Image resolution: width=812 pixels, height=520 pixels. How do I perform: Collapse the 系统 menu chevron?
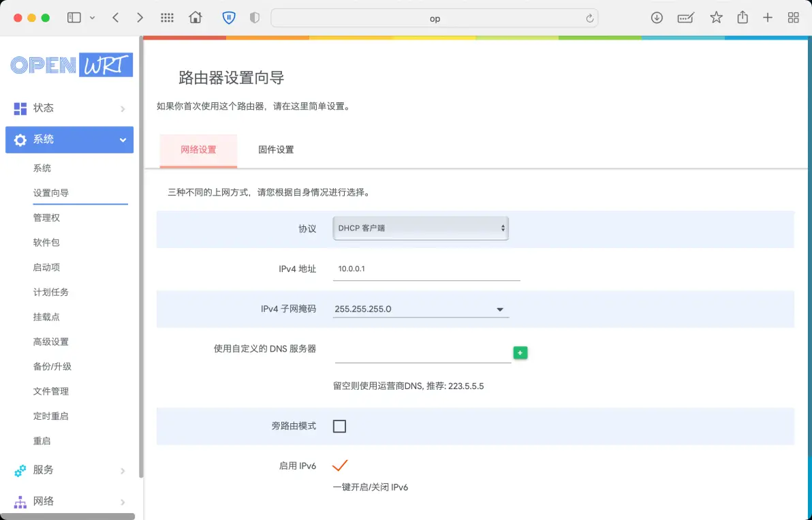(123, 140)
